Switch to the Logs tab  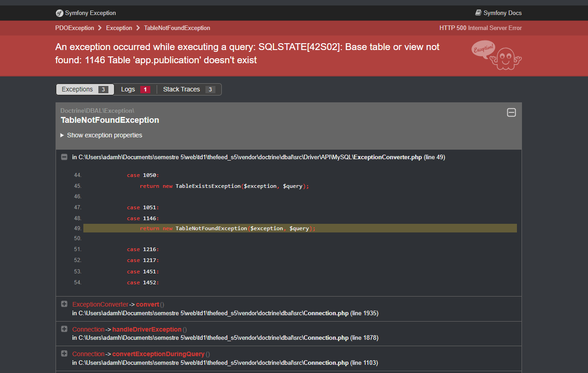point(128,89)
